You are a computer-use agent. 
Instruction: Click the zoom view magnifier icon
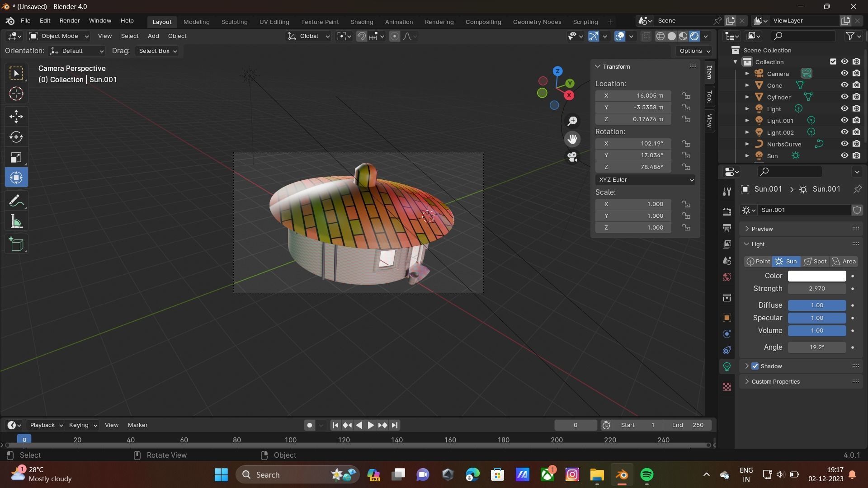pyautogui.click(x=572, y=121)
